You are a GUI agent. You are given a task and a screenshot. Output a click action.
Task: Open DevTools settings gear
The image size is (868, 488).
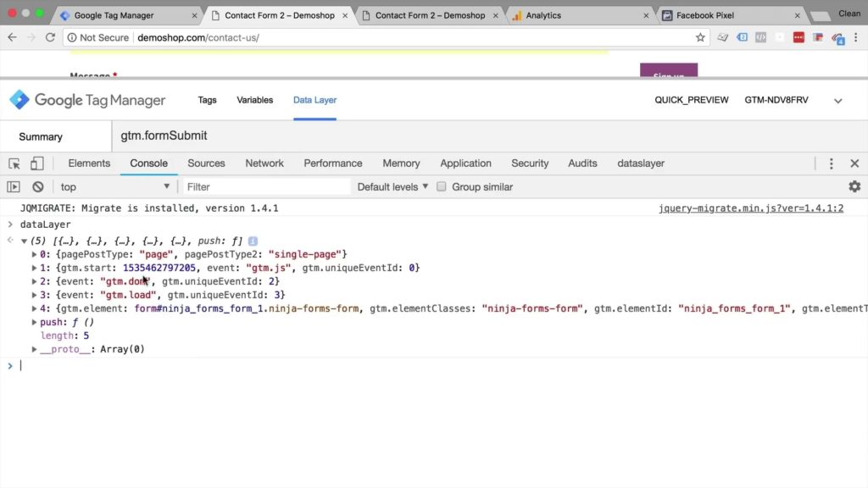pos(854,186)
